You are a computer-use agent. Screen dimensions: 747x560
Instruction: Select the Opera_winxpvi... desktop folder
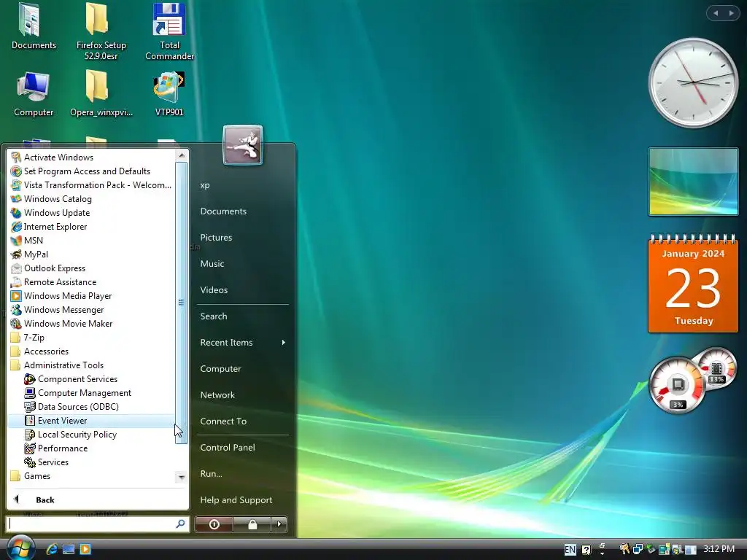pyautogui.click(x=101, y=94)
